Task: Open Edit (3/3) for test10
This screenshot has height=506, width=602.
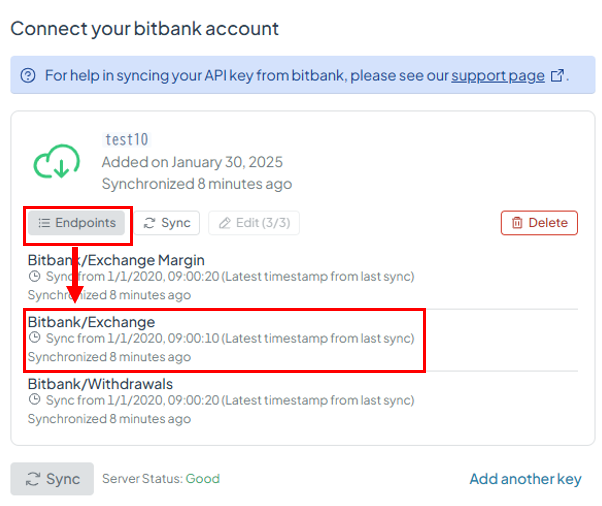Action: (x=254, y=223)
